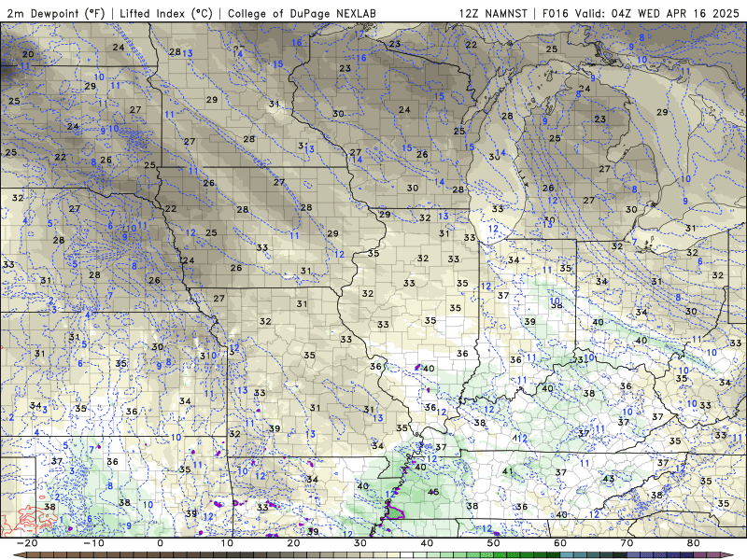Click the large purple-outlined area near the Missouri bootheel
The height and width of the screenshot is (560, 747).
coord(395,511)
